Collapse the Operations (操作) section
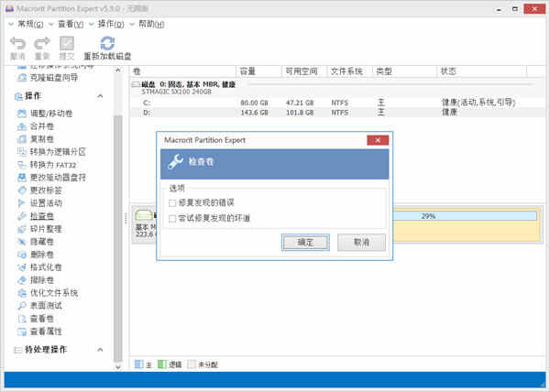 pos(100,95)
